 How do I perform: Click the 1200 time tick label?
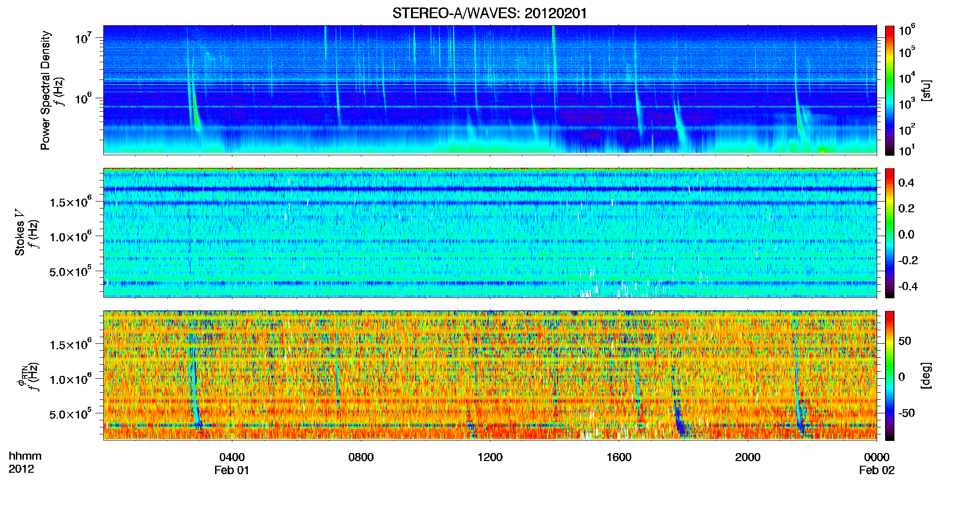(x=490, y=457)
